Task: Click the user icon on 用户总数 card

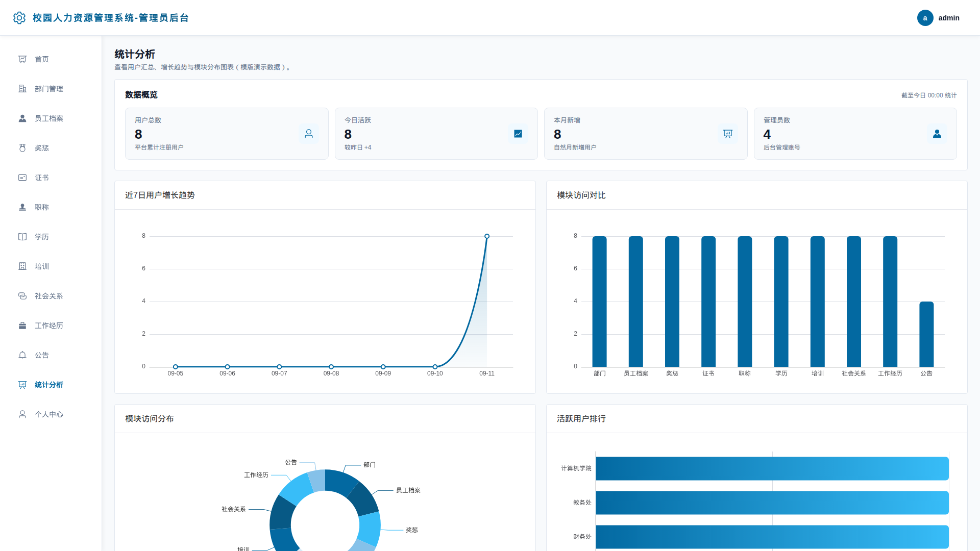Action: pos(309,134)
